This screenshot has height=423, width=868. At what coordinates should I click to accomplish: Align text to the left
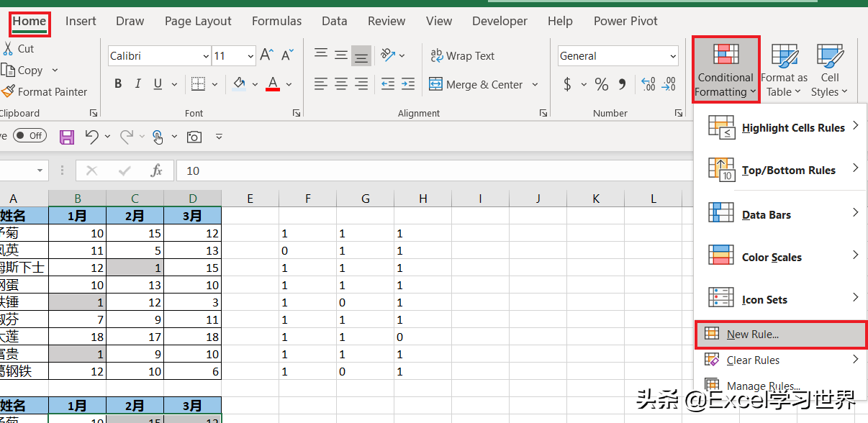321,84
